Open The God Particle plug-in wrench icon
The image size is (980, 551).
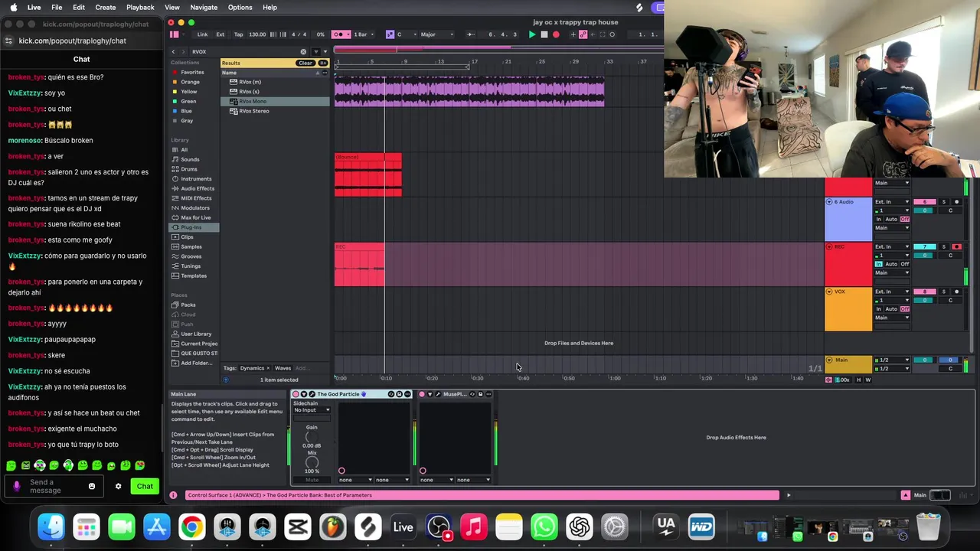point(312,394)
